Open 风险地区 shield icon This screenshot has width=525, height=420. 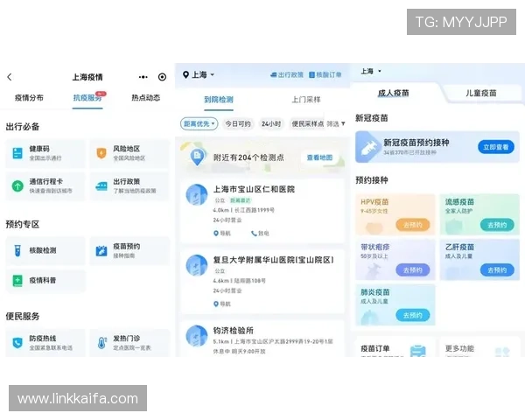click(x=101, y=153)
